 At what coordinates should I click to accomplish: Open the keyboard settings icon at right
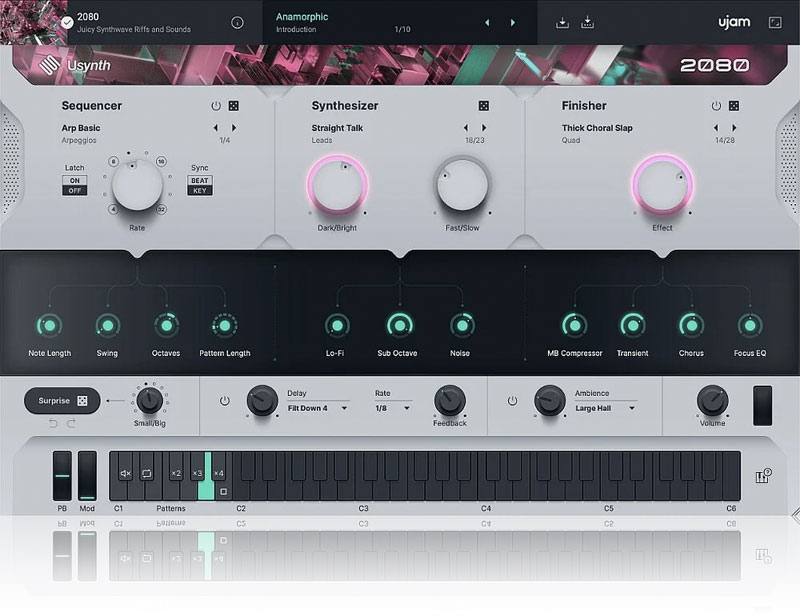[764, 475]
